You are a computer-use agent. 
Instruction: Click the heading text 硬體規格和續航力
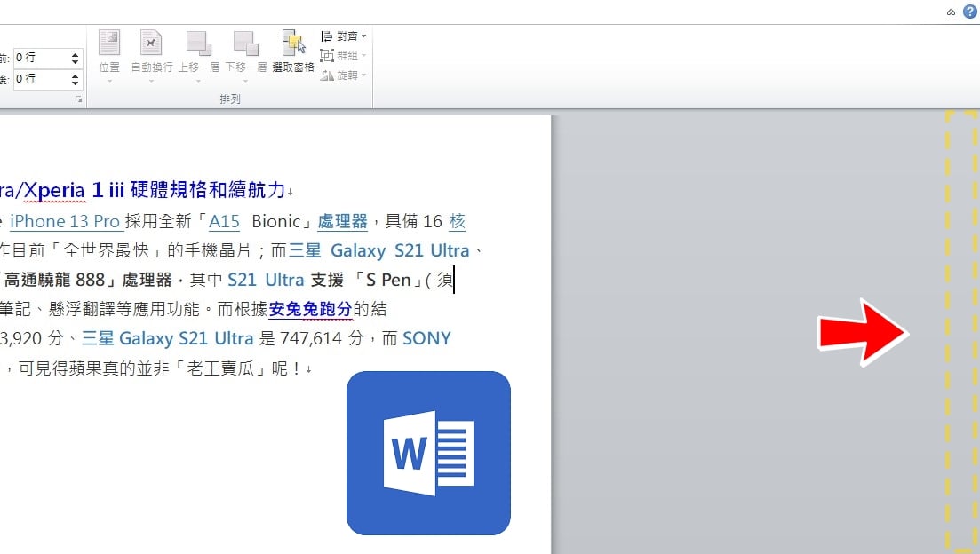pyautogui.click(x=208, y=189)
